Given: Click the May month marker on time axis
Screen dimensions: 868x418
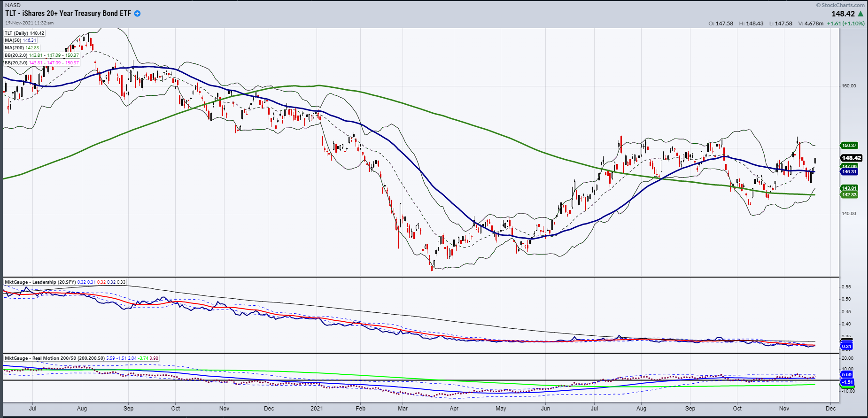Looking at the screenshot, I should pyautogui.click(x=501, y=409).
